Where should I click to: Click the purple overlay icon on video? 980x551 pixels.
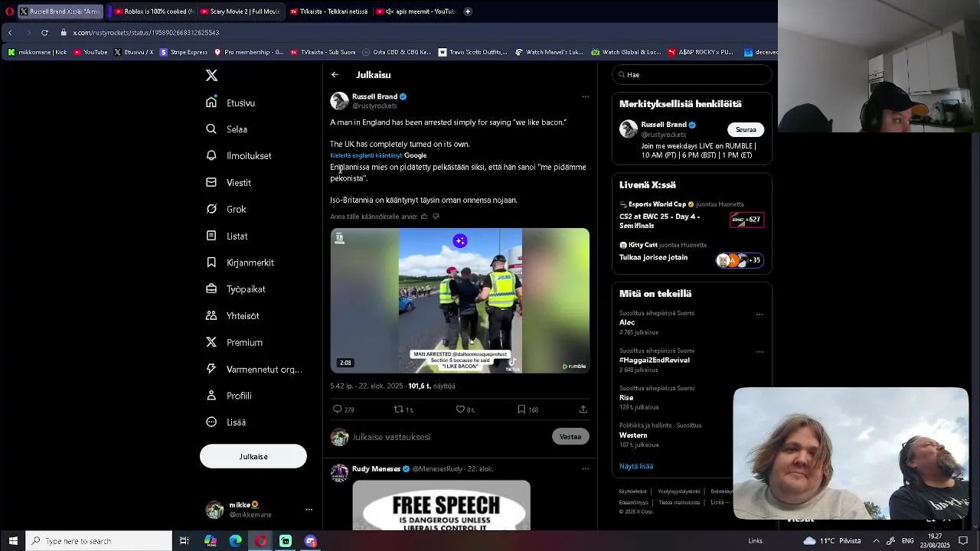pyautogui.click(x=460, y=241)
